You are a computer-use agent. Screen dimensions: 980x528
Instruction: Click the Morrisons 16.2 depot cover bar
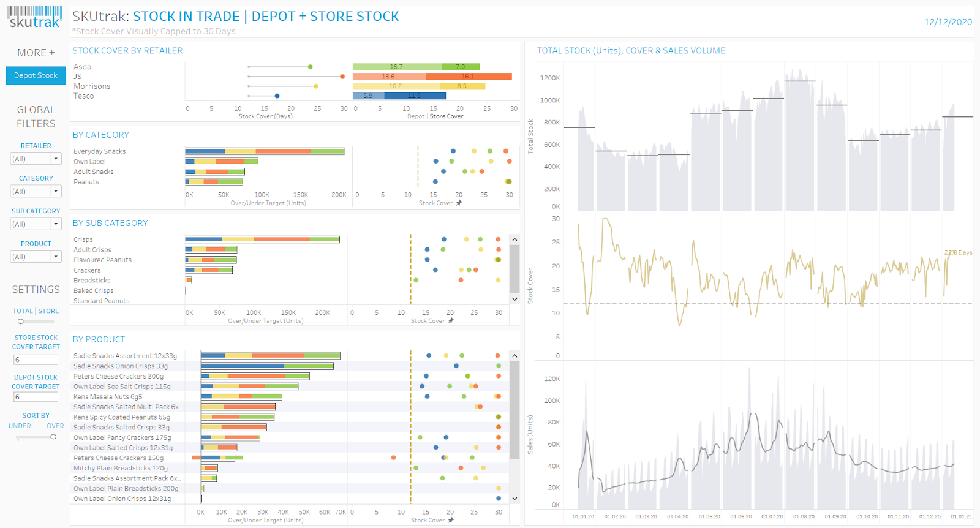pyautogui.click(x=396, y=86)
